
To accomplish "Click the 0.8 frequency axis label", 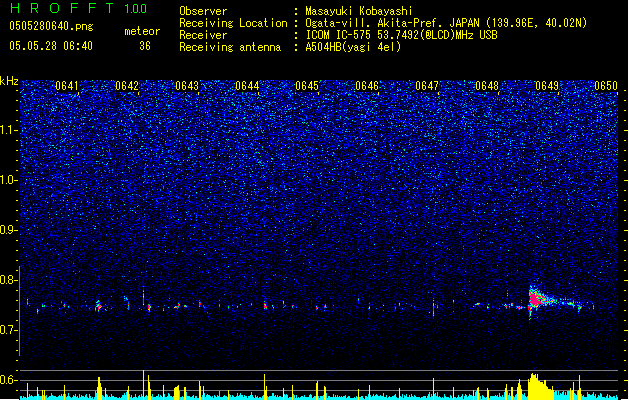I will click(x=9, y=280).
